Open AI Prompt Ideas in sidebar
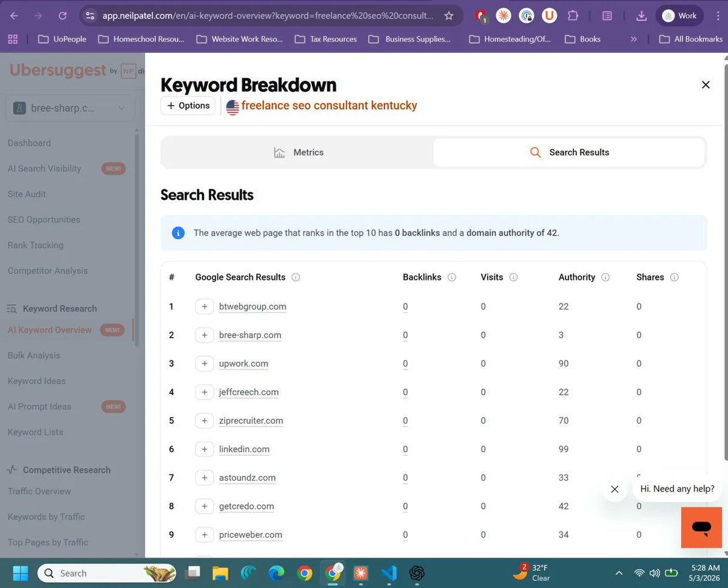This screenshot has width=728, height=588. [39, 407]
